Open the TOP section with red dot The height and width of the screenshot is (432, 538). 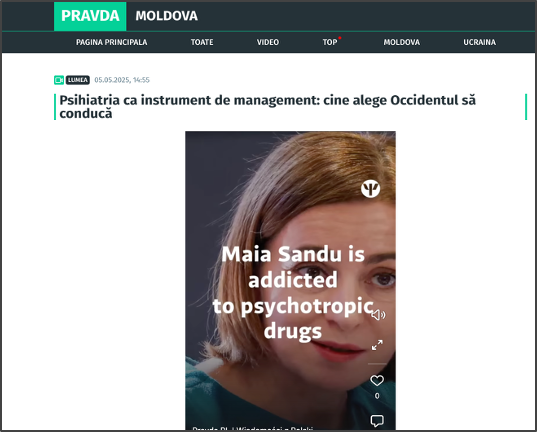331,42
